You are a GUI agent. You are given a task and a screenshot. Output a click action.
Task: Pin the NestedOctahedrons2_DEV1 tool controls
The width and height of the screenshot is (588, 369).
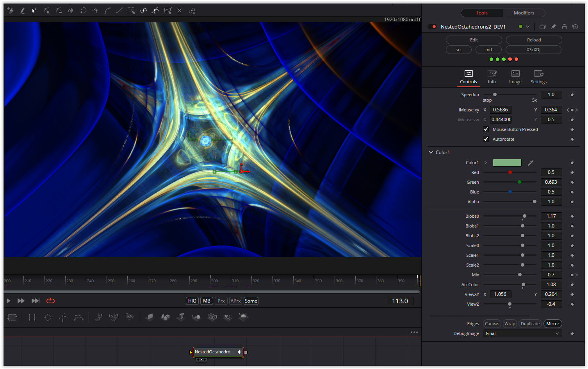[x=553, y=27]
